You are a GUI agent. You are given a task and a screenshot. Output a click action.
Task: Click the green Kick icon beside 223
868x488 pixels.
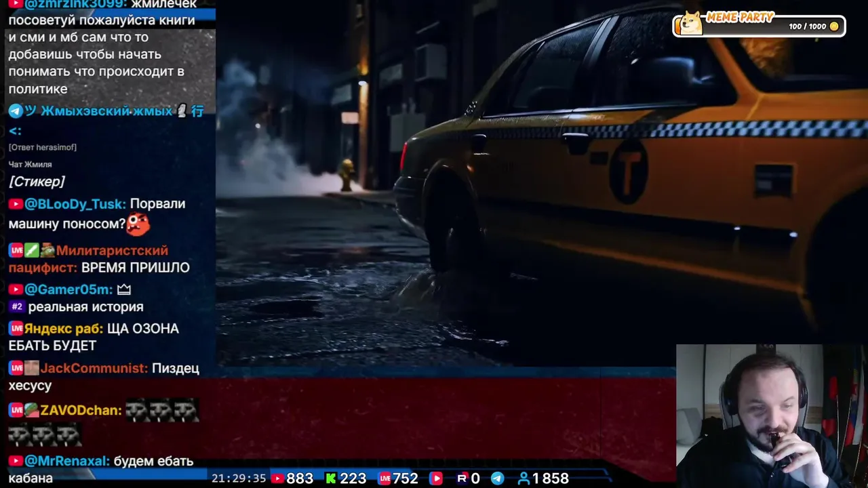tap(330, 479)
